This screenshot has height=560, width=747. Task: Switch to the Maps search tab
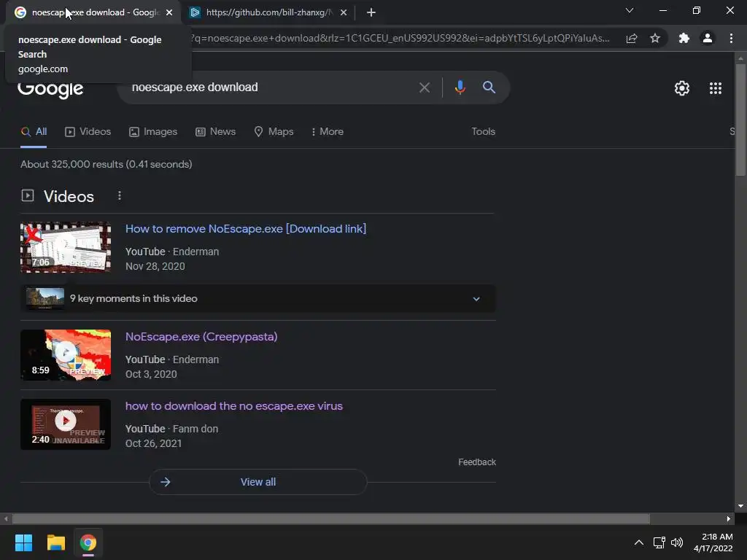(x=274, y=132)
